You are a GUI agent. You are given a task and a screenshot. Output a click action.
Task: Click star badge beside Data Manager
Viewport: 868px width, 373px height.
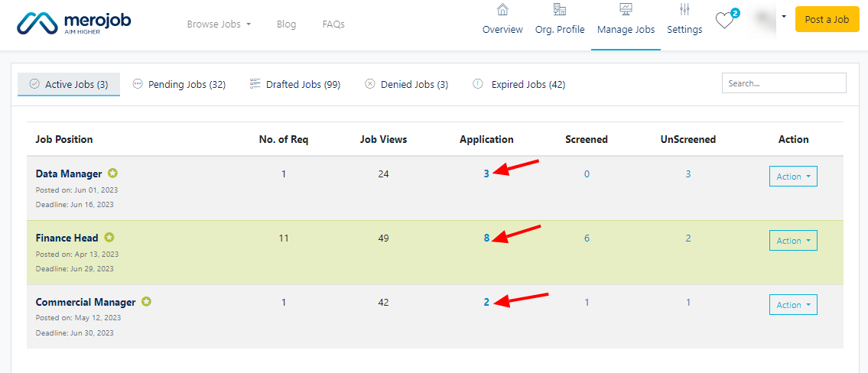[112, 174]
